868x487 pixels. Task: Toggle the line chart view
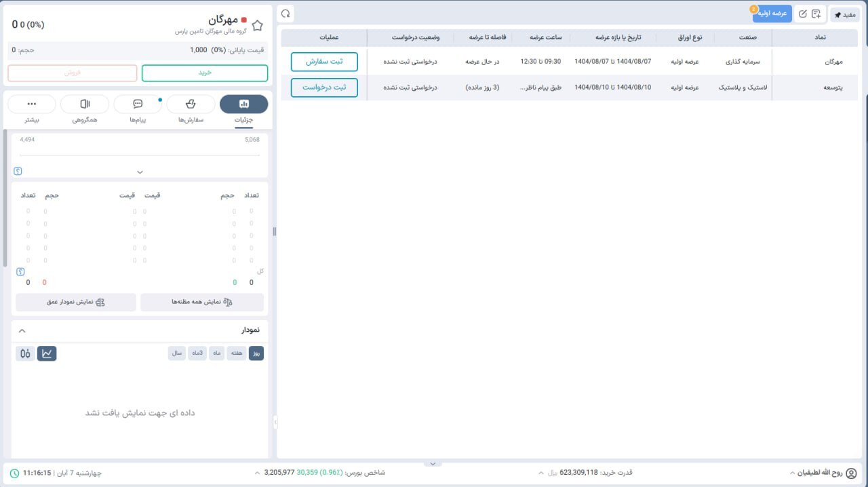[47, 353]
